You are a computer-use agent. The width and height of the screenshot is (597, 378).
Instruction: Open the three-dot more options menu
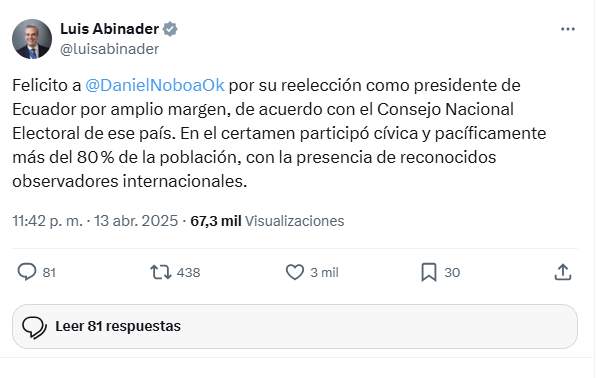[x=568, y=29]
